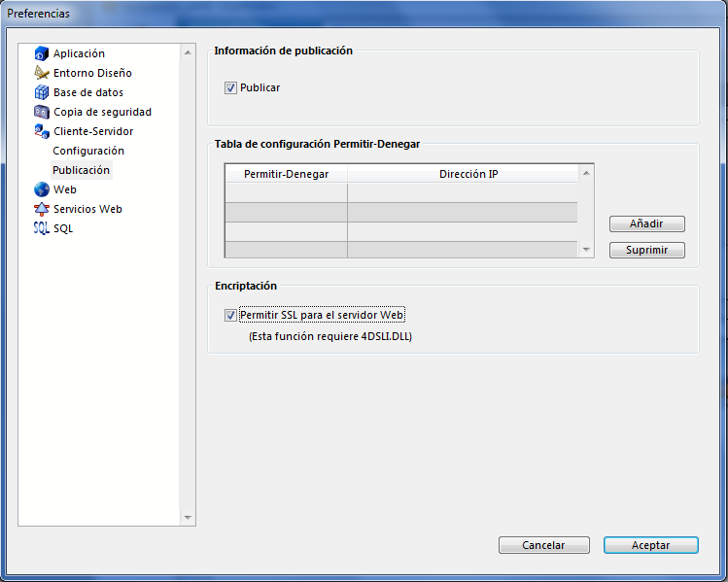Screen dimensions: 728x582
Task: Click the Añadir button
Action: (646, 223)
